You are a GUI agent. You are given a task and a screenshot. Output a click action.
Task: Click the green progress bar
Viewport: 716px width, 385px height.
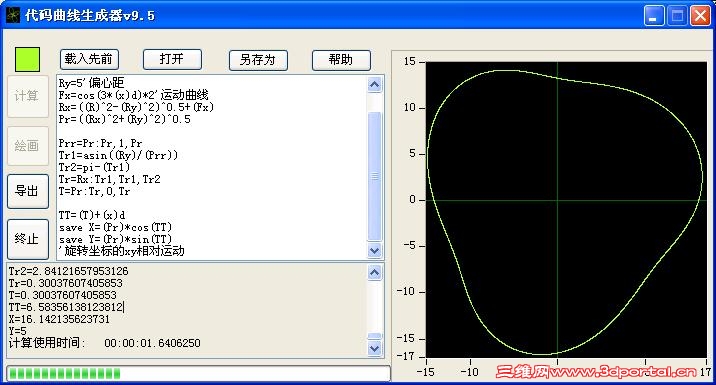pyautogui.click(x=198, y=373)
